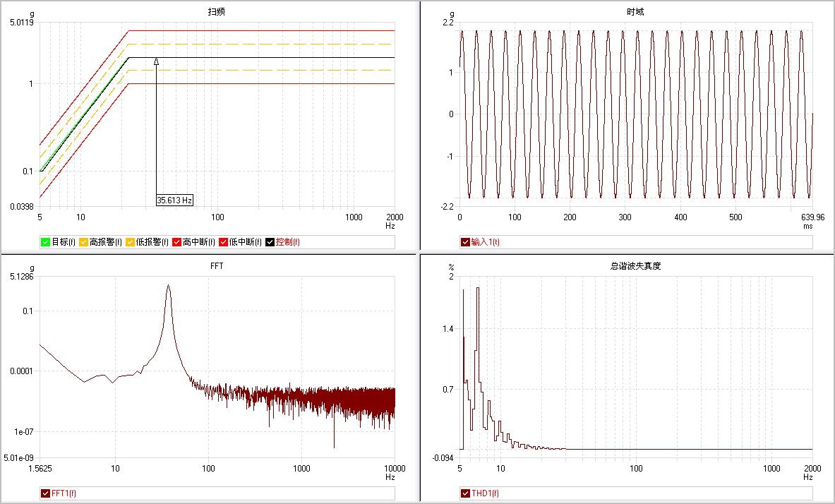Click the 总谐波失真度 chart title

point(635,266)
